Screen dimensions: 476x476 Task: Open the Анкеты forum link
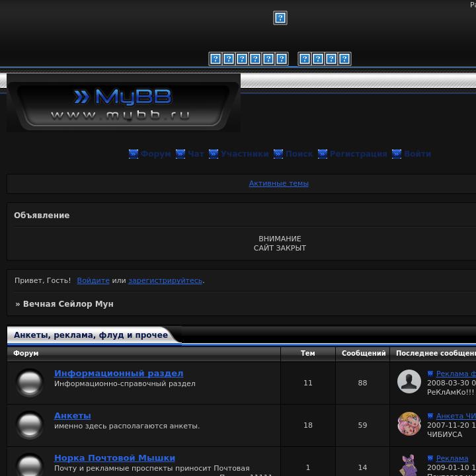[73, 416]
